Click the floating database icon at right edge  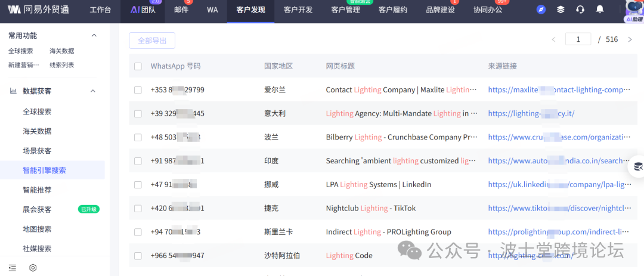coord(637,166)
